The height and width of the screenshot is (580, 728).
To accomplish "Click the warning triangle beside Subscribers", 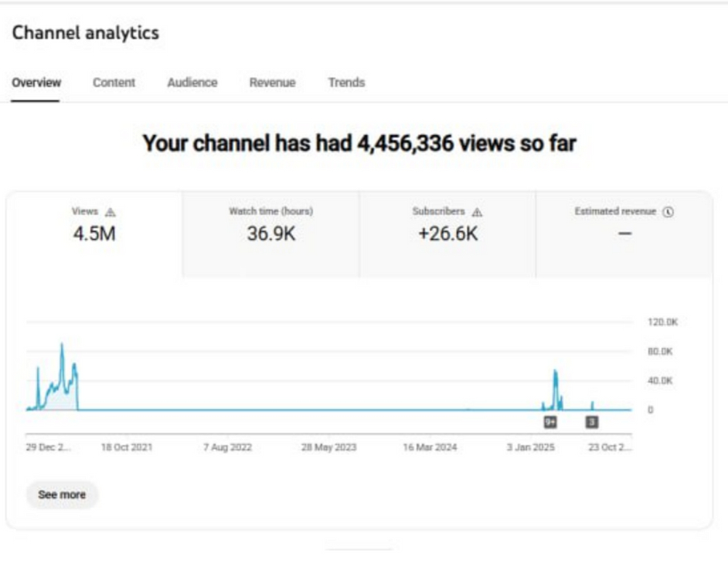I will [x=477, y=212].
